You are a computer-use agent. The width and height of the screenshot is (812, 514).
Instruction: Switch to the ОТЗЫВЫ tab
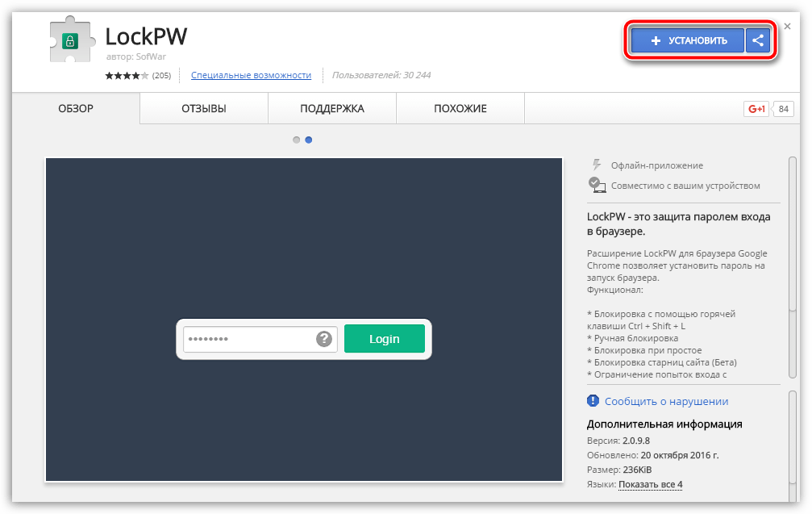(x=204, y=108)
